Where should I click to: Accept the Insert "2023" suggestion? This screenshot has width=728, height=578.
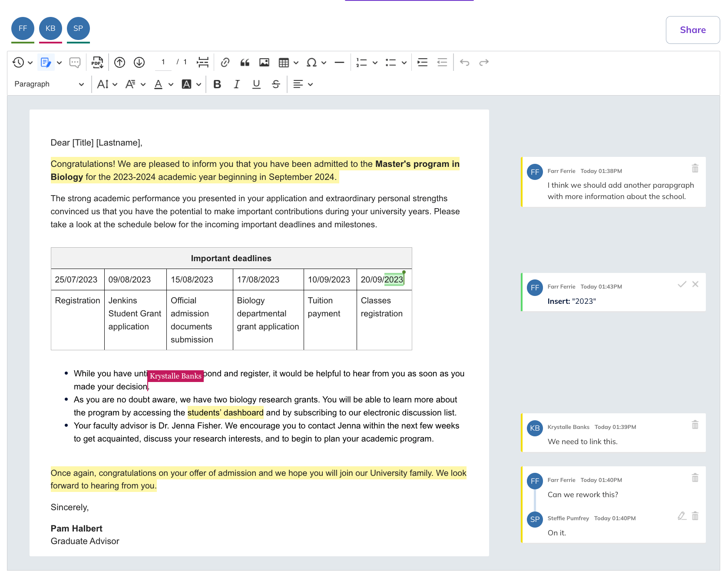682,284
